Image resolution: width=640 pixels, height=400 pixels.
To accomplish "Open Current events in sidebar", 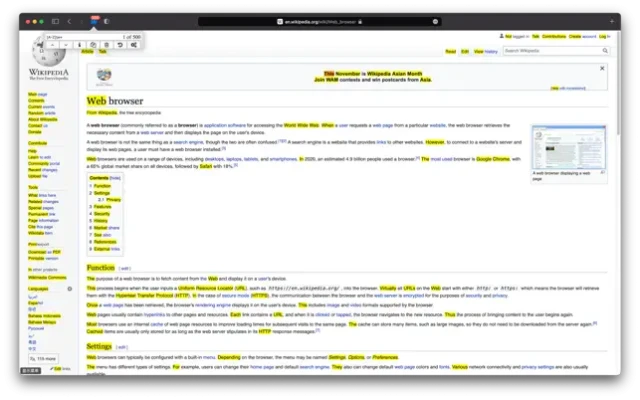I will (41, 107).
